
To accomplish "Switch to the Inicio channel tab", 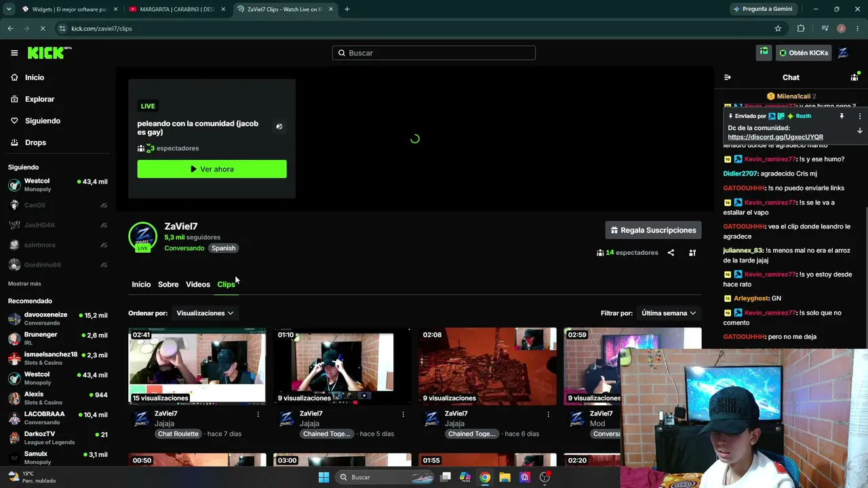I will pyautogui.click(x=141, y=285).
